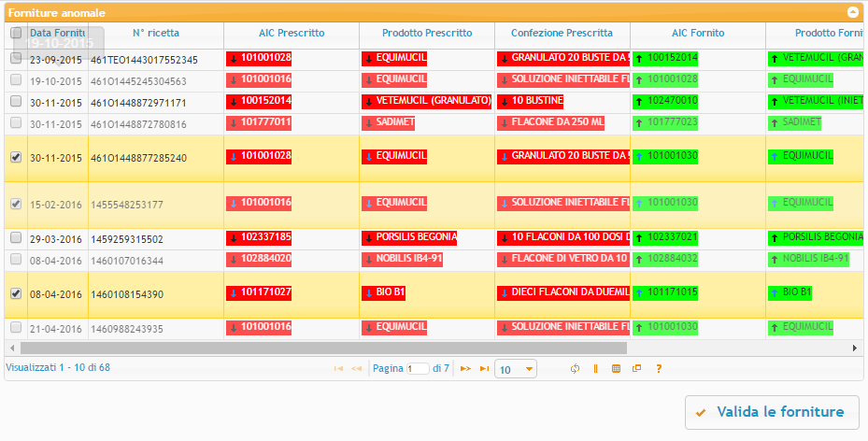Click the DIECI FLACONI DA DUEMIL cell
The image size is (868, 441).
[563, 292]
